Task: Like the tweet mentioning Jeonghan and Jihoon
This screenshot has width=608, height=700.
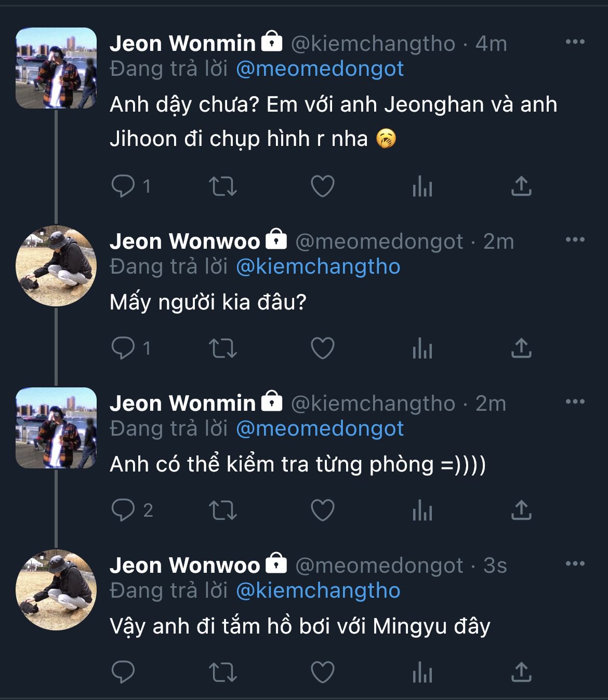Action: click(x=322, y=186)
